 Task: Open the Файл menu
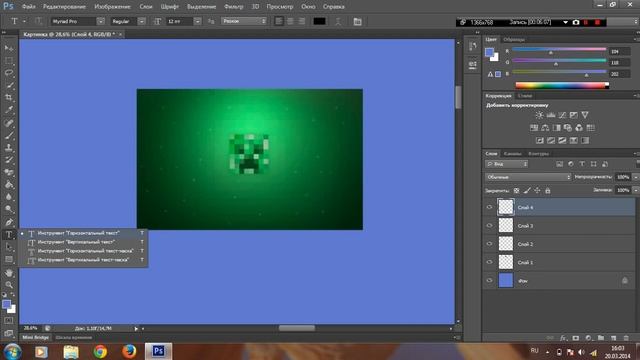click(x=29, y=7)
